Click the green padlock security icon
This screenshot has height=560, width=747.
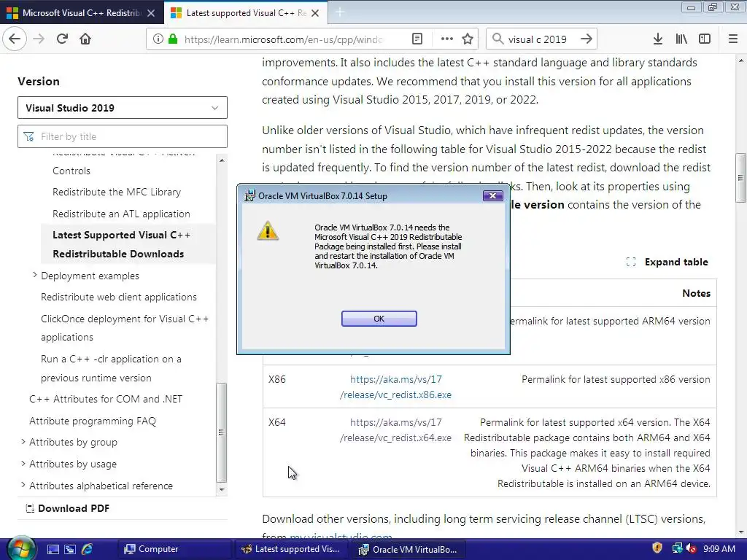click(173, 39)
